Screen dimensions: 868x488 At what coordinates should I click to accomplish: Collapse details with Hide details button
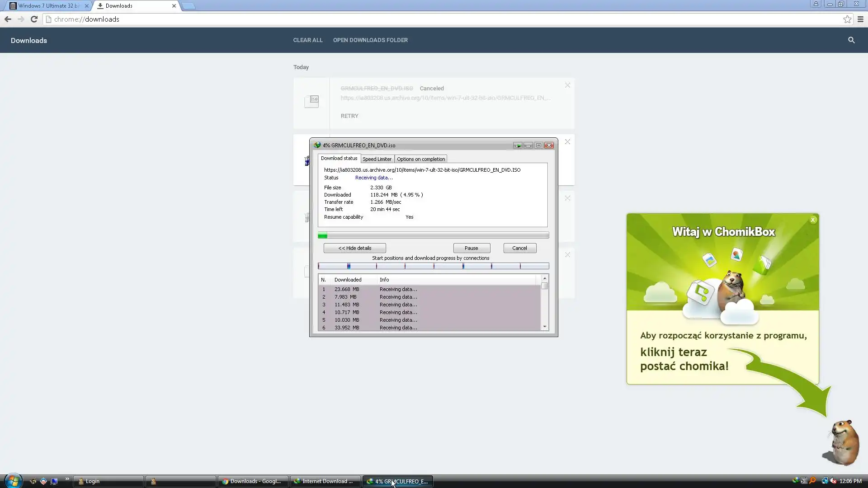click(354, 248)
